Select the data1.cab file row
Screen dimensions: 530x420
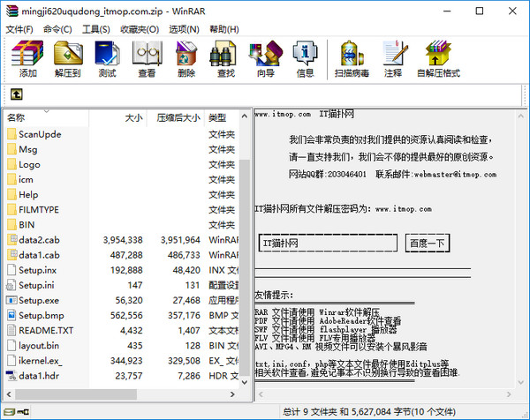[122, 255]
